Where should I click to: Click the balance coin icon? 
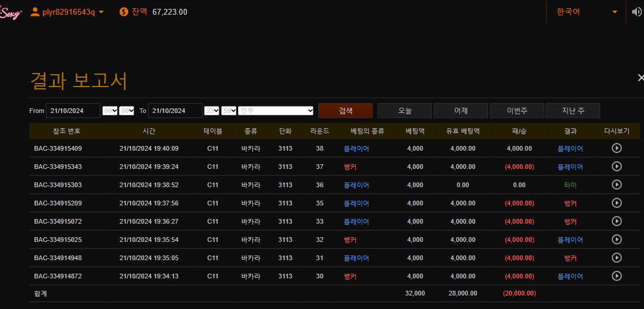[124, 12]
